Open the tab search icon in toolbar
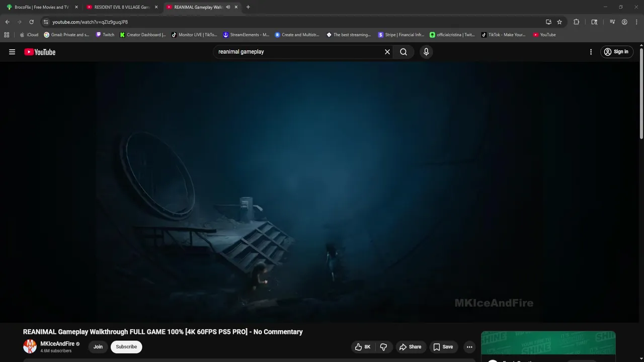The image size is (644, 362). [x=594, y=22]
